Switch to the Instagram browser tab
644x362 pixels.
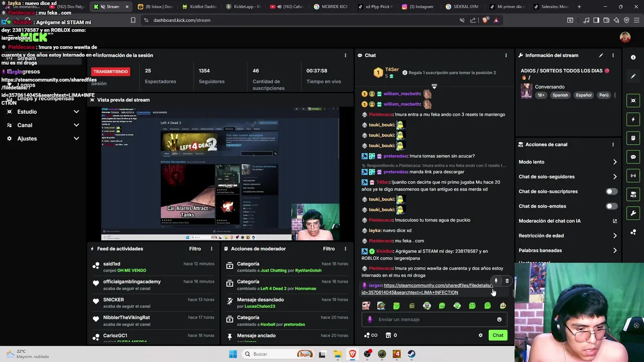pos(417,7)
